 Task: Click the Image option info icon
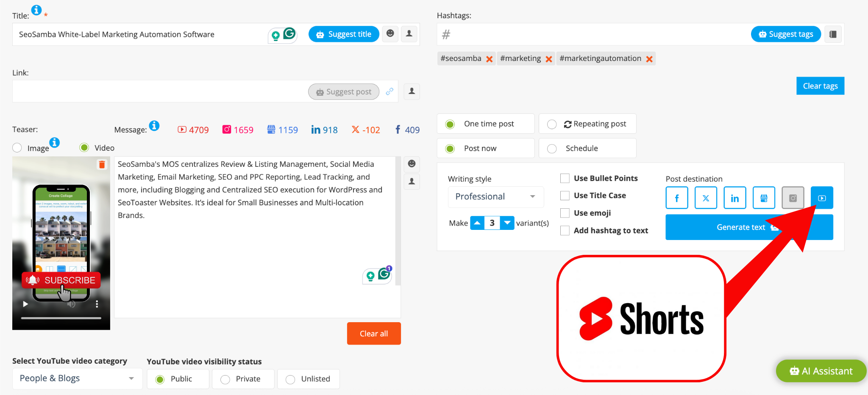pyautogui.click(x=55, y=142)
